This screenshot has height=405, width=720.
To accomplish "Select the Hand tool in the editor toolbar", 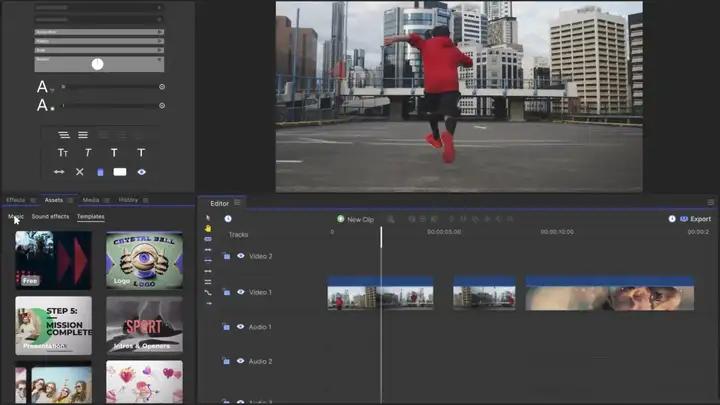I will [208, 228].
